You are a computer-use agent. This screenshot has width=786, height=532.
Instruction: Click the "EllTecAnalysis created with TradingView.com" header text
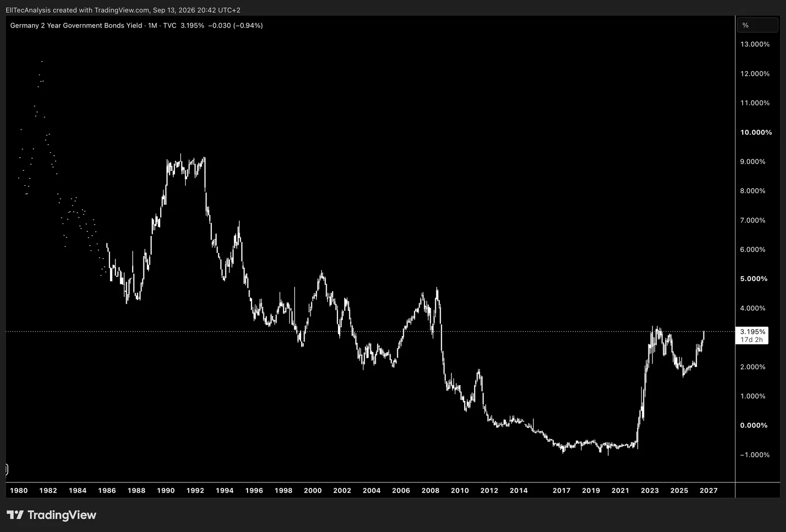click(78, 10)
